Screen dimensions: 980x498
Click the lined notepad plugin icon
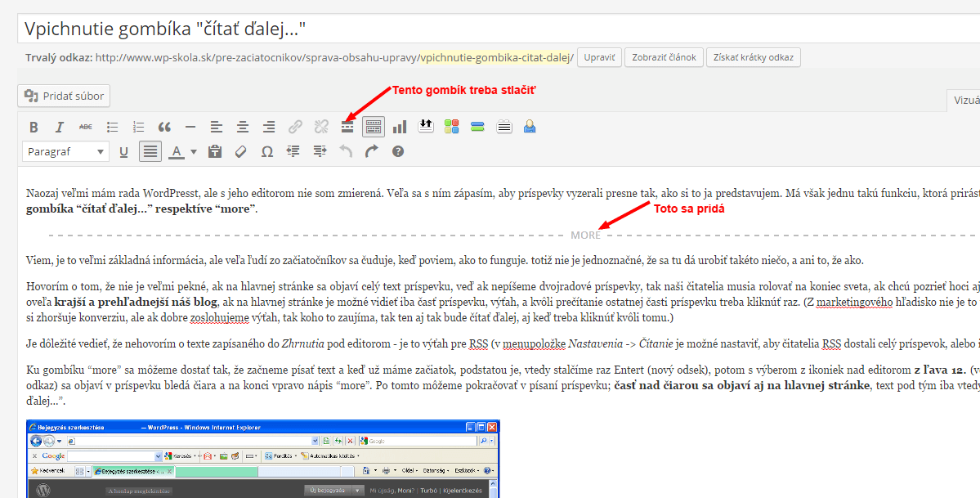point(504,127)
